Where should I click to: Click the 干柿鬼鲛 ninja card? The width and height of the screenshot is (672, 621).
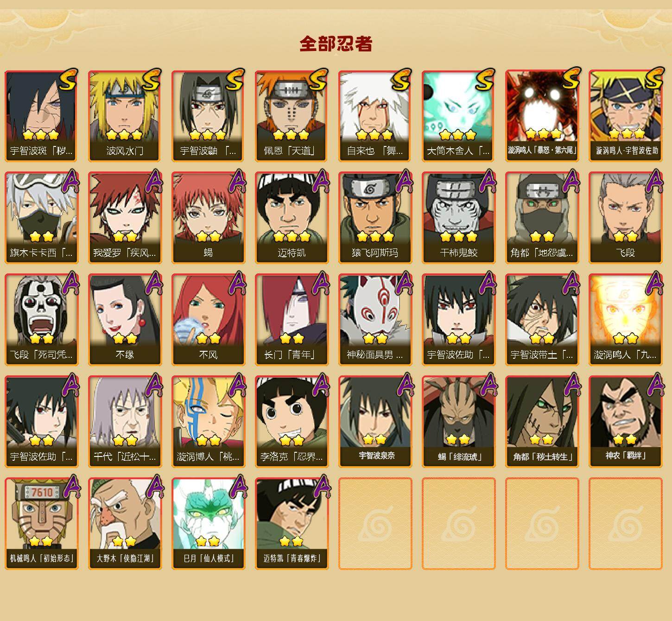point(458,218)
